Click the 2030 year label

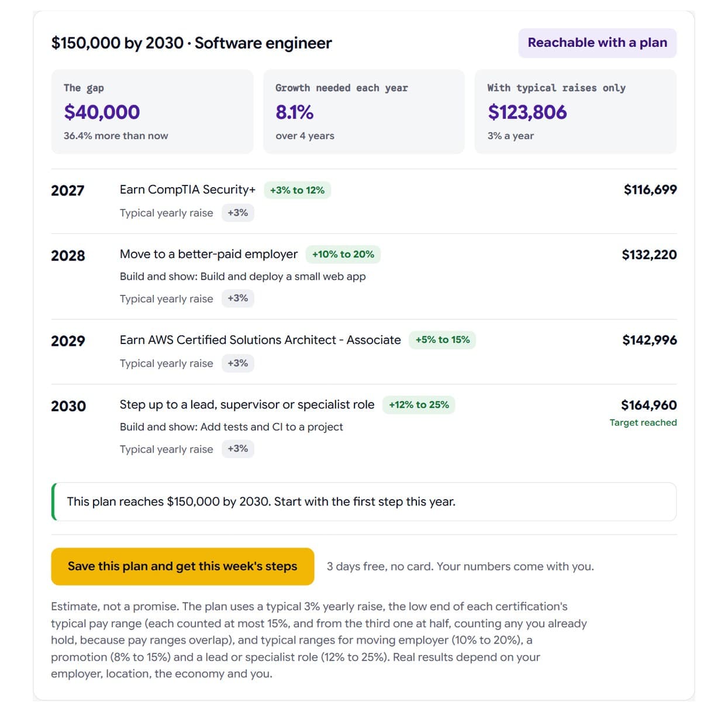point(68,406)
